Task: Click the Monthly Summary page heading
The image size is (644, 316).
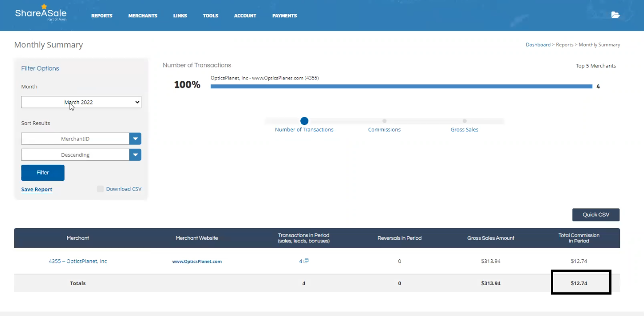Action: tap(49, 45)
